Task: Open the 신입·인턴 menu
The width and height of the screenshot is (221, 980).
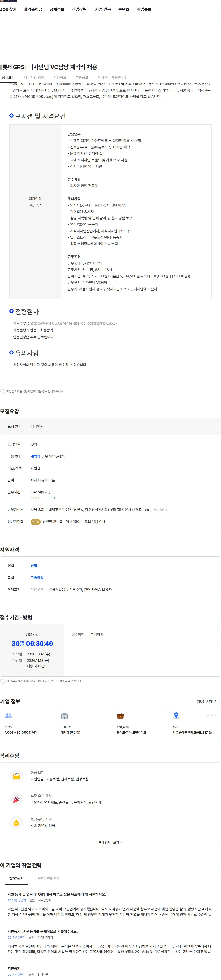Action: coord(79,9)
